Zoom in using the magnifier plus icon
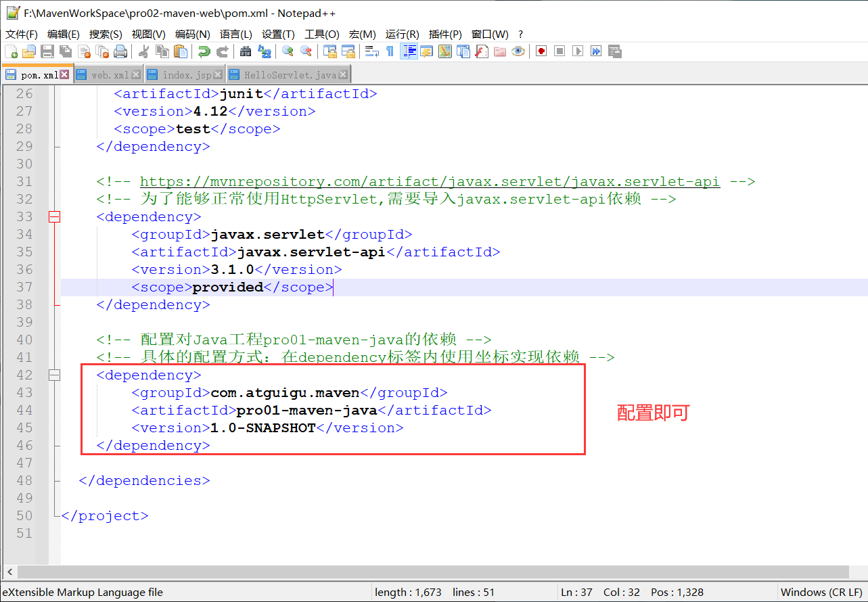Screen dimensions: 868x602 coord(288,51)
